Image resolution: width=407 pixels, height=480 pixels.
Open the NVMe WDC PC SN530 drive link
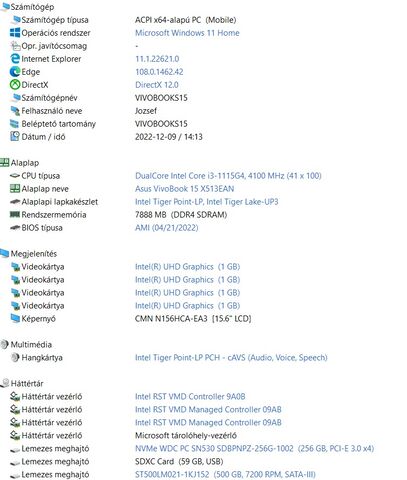tap(254, 448)
